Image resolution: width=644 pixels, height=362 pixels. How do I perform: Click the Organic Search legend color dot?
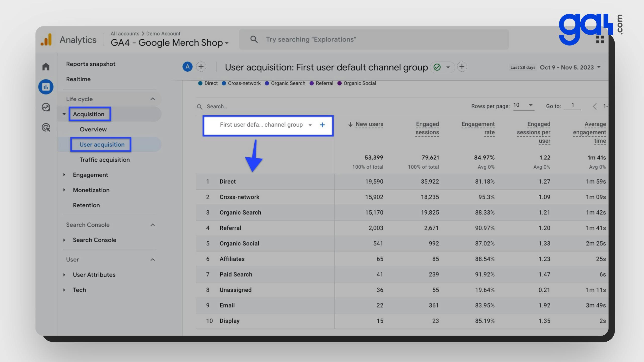(x=267, y=83)
